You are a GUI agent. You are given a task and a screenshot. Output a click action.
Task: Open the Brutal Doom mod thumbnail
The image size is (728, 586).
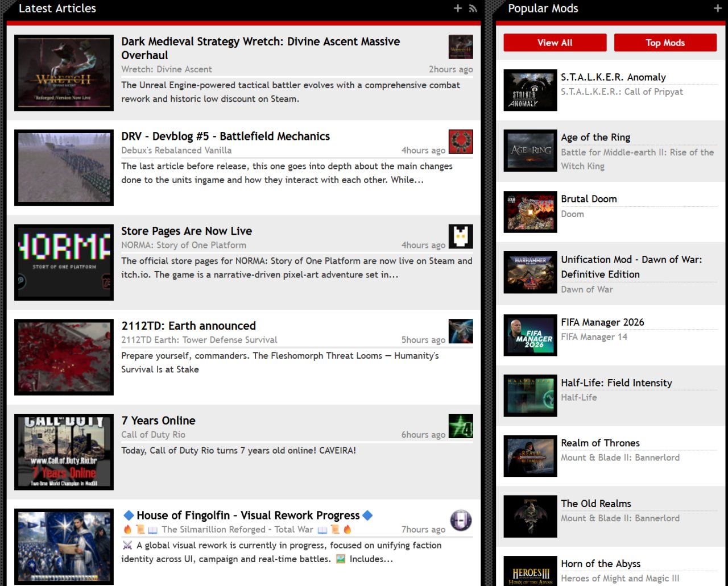tap(531, 212)
